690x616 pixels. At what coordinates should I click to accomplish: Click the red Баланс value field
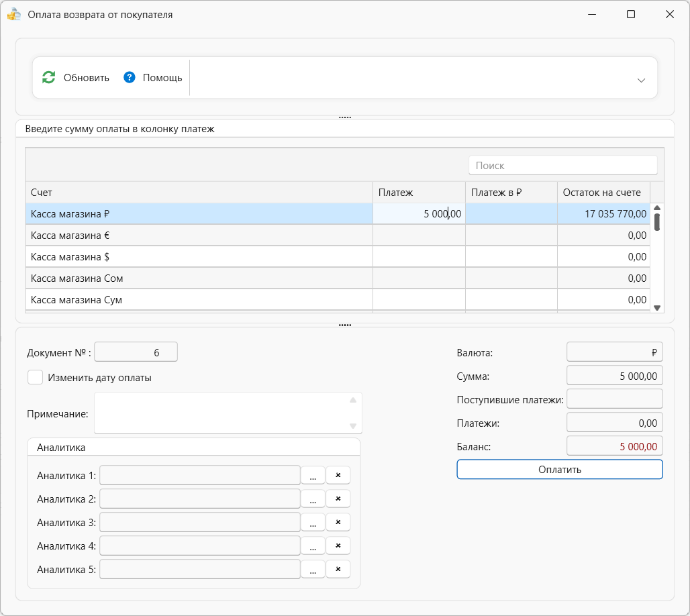pos(615,446)
